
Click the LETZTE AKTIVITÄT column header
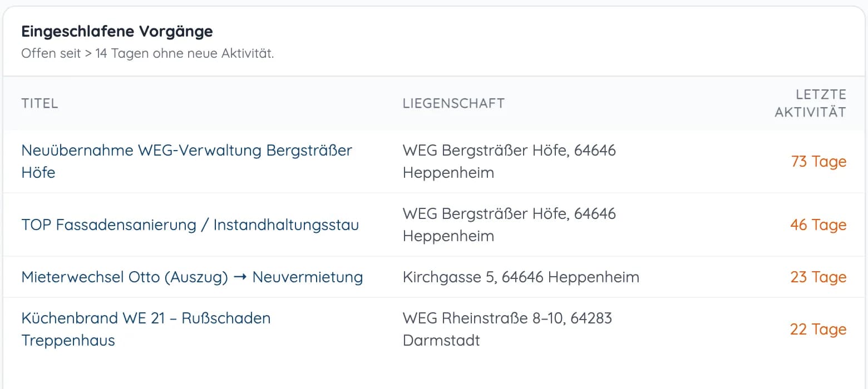810,103
